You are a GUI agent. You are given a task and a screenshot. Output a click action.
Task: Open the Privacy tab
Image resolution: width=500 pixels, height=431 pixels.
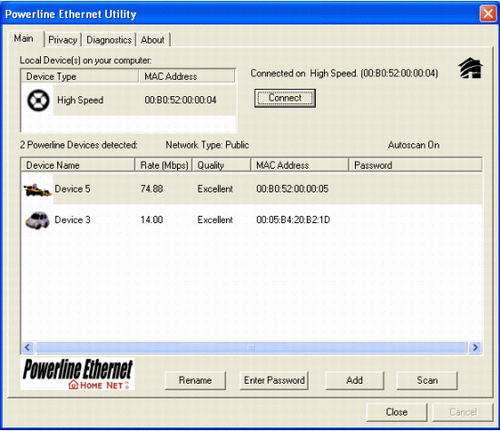pyautogui.click(x=63, y=40)
